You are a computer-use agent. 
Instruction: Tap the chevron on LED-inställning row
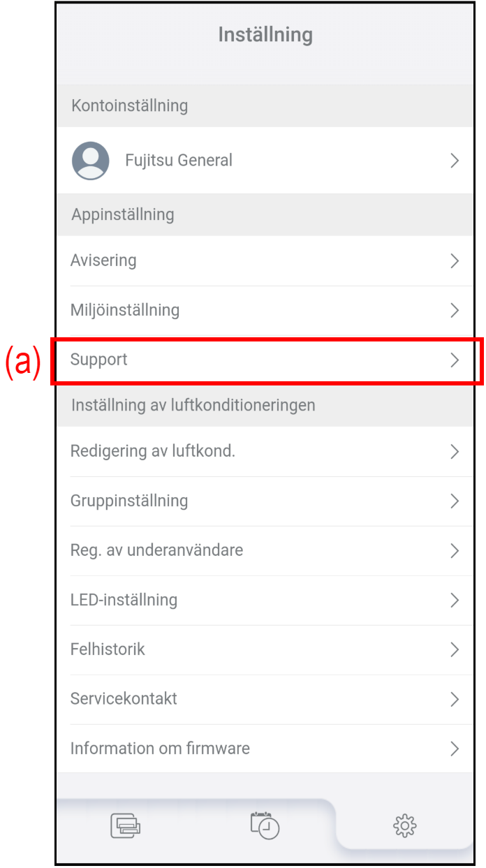coord(455,600)
